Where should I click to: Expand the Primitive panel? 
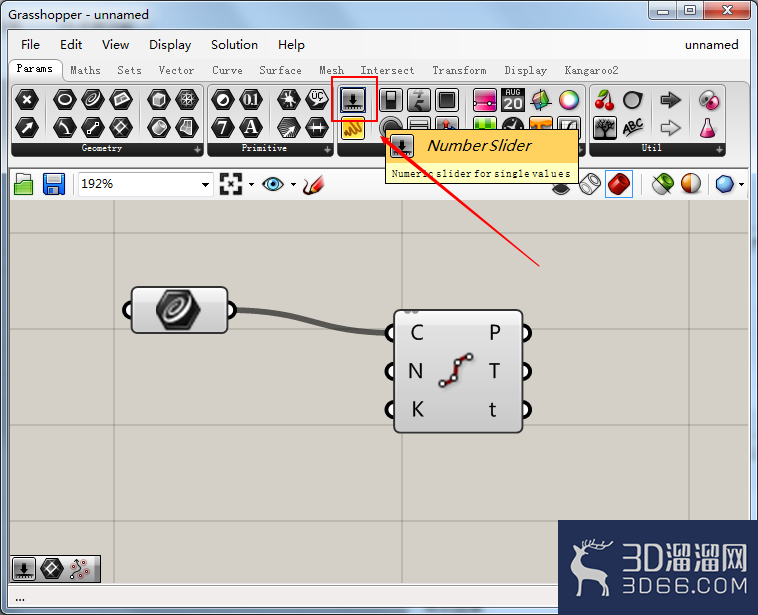coord(327,150)
